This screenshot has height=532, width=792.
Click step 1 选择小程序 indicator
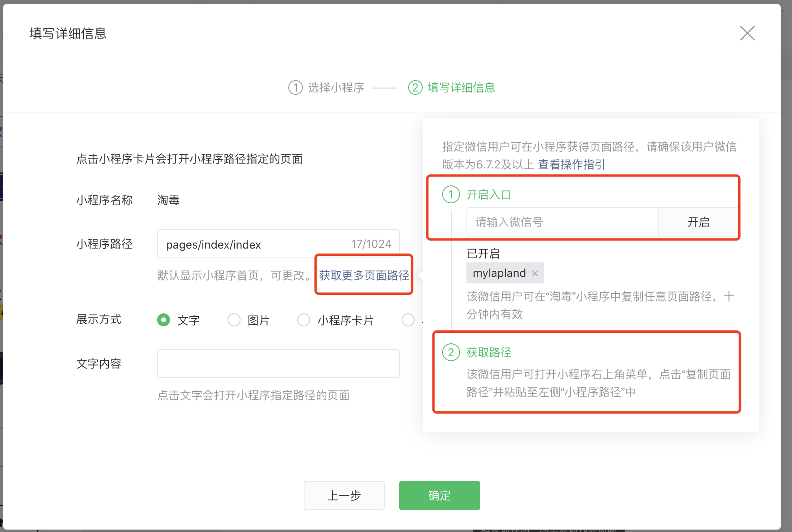(326, 87)
